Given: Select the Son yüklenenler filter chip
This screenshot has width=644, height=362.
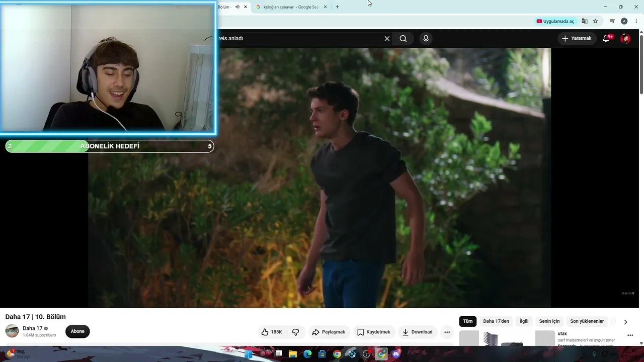Looking at the screenshot, I should (587, 321).
